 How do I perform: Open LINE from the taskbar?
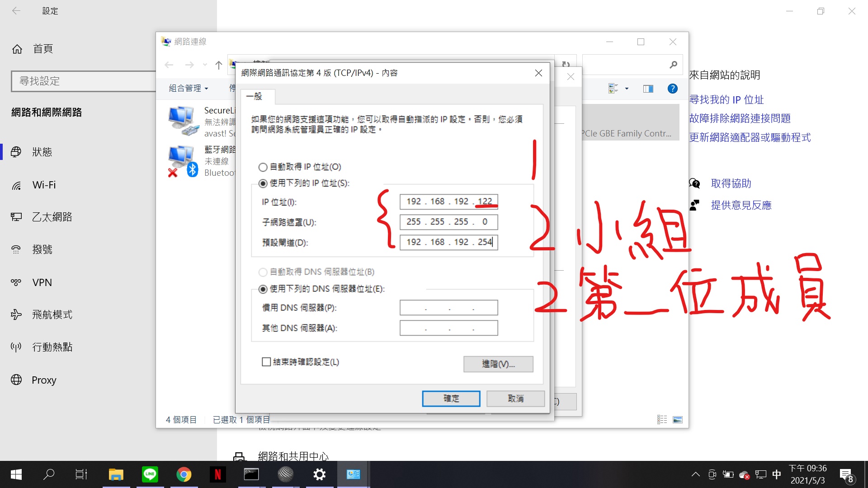click(x=150, y=474)
